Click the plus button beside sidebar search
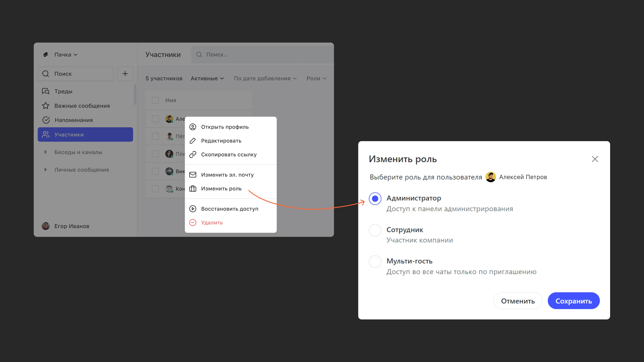Viewport: 644px width, 362px height. coord(125,74)
